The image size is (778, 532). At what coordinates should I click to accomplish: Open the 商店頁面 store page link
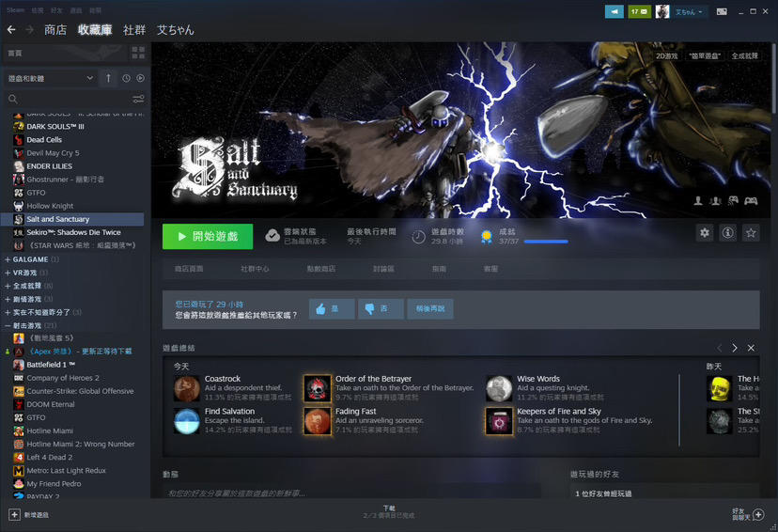(x=189, y=269)
